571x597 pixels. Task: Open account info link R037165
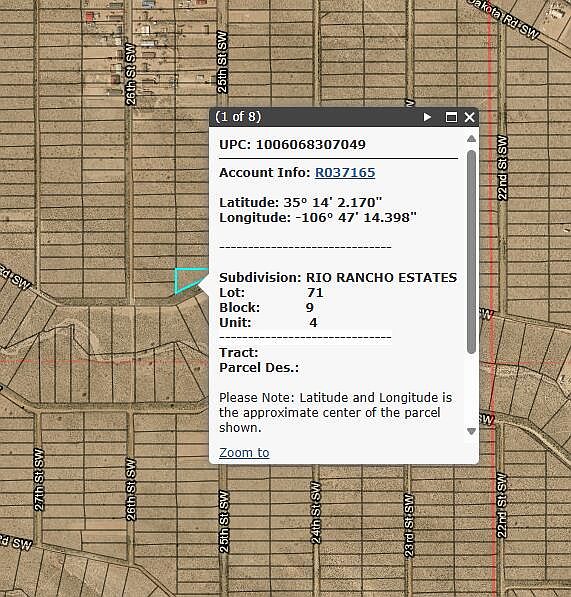click(x=345, y=172)
